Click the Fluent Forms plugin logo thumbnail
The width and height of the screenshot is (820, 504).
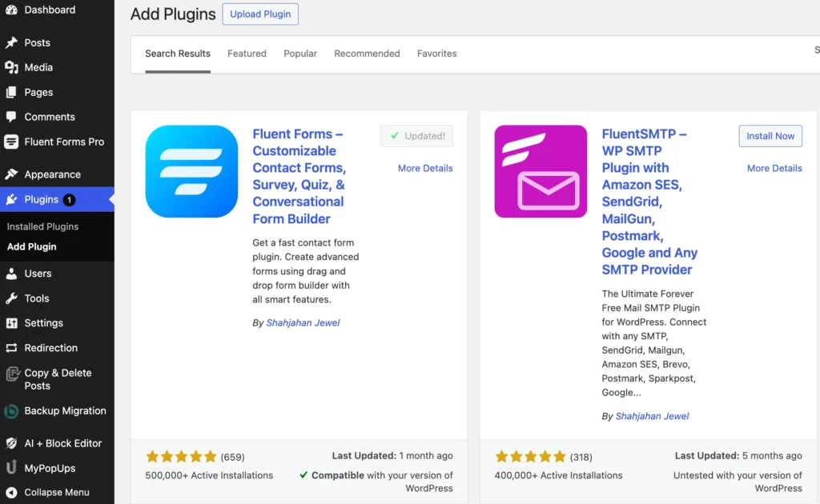click(x=191, y=171)
